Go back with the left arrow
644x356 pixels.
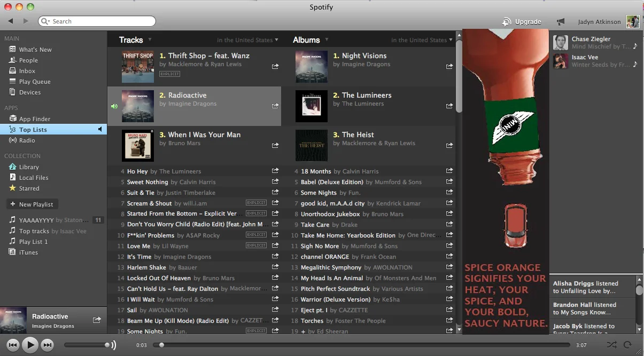click(x=11, y=21)
